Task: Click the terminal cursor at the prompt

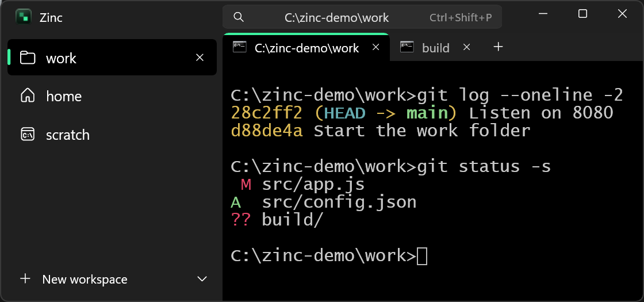Action: [422, 257]
